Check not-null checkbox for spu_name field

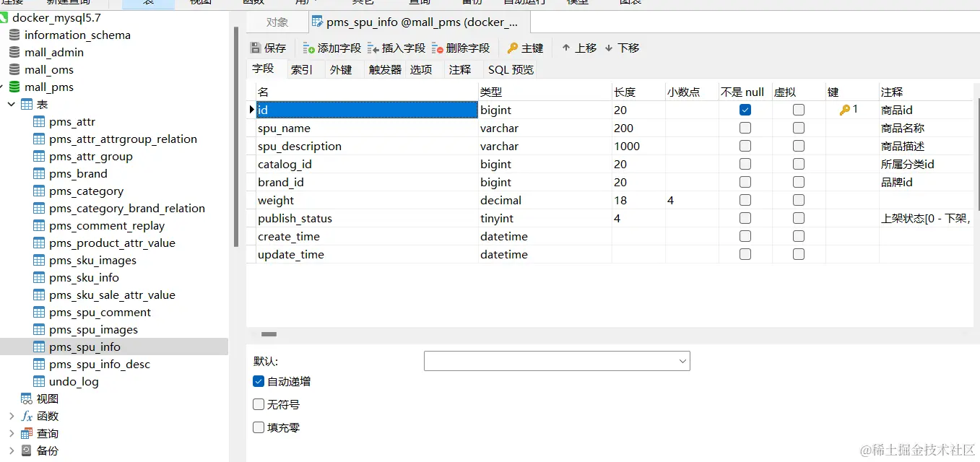[745, 128]
